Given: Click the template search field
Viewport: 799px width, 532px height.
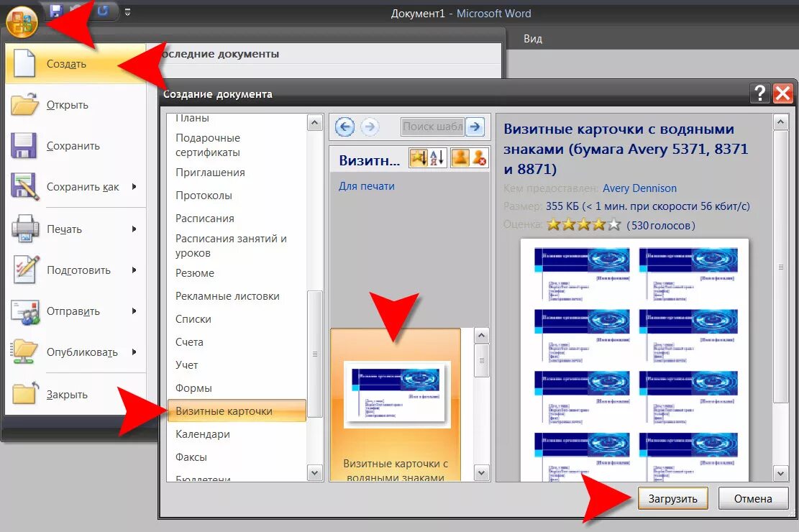Looking at the screenshot, I should click(433, 127).
